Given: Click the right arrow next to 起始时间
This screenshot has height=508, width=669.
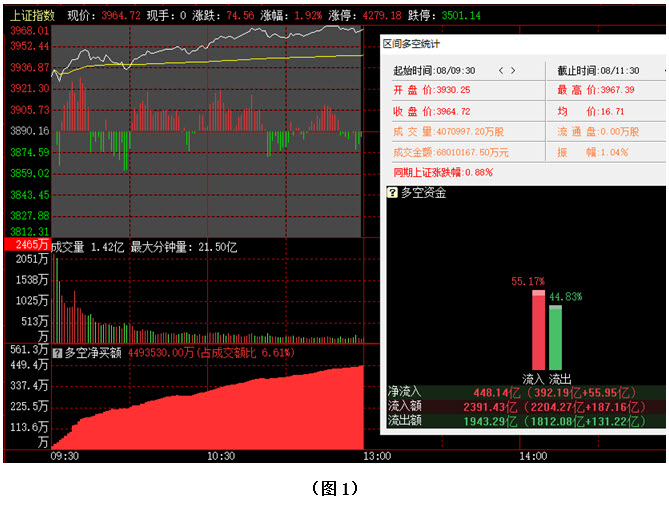Looking at the screenshot, I should (x=514, y=71).
